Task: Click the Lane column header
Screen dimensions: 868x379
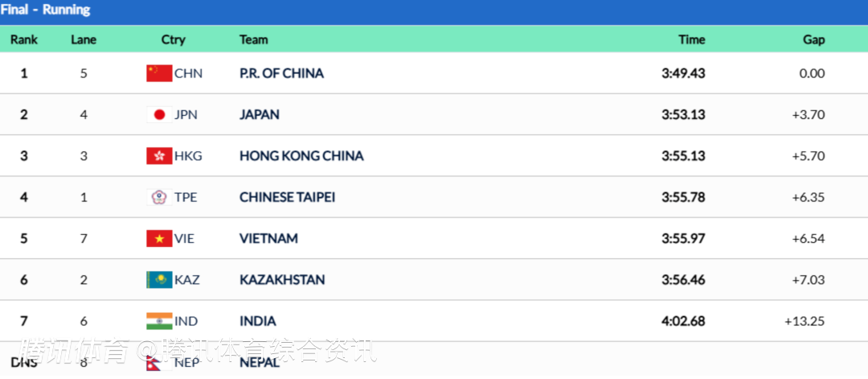Action: (x=84, y=39)
